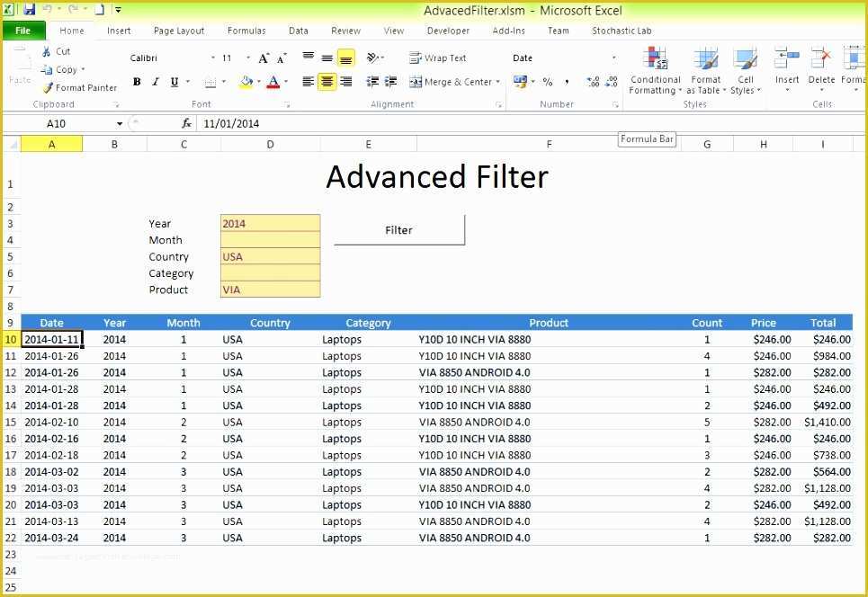Apply bold formatting
868x597 pixels.
136,81
